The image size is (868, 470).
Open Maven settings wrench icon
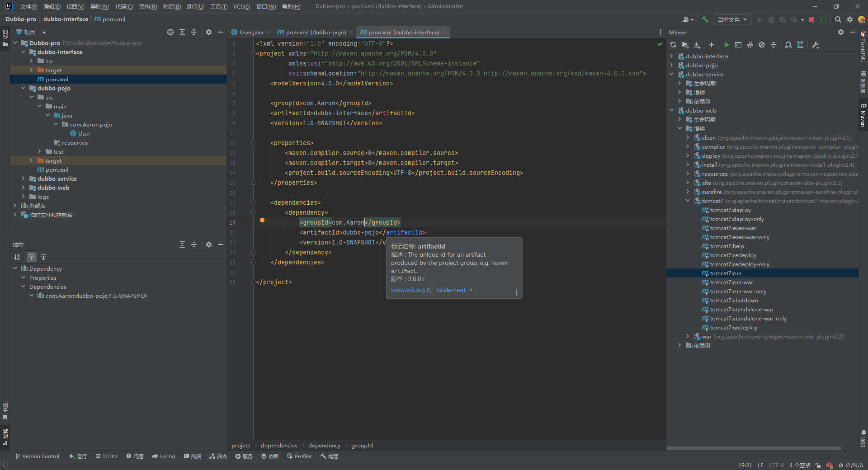(x=816, y=45)
